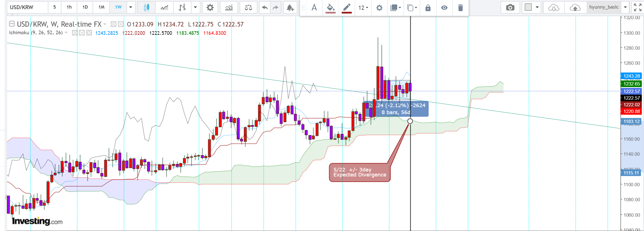The image size is (644, 231).
Task: Enter fullscreen mode
Action: pos(638,8)
